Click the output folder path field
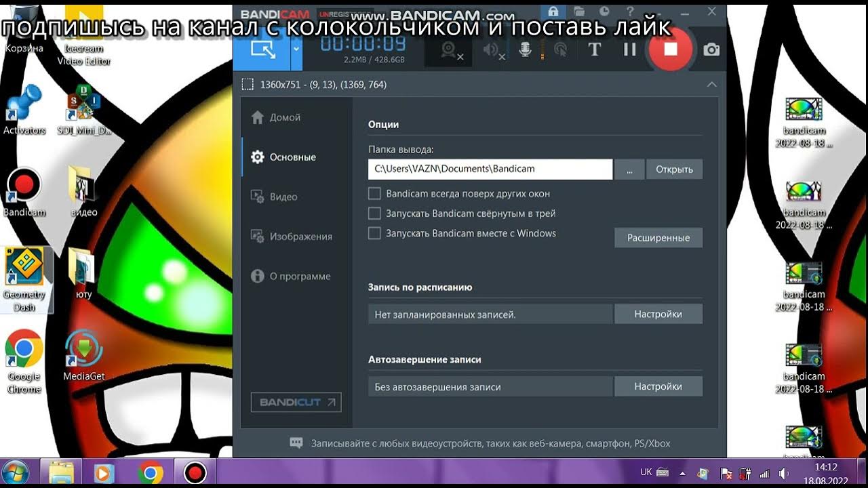Screen dimensions: 868x488 point(490,169)
